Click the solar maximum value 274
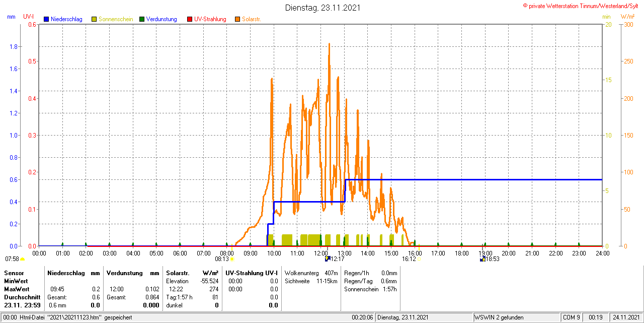Screen dimensions: 644x323 click(x=214, y=289)
